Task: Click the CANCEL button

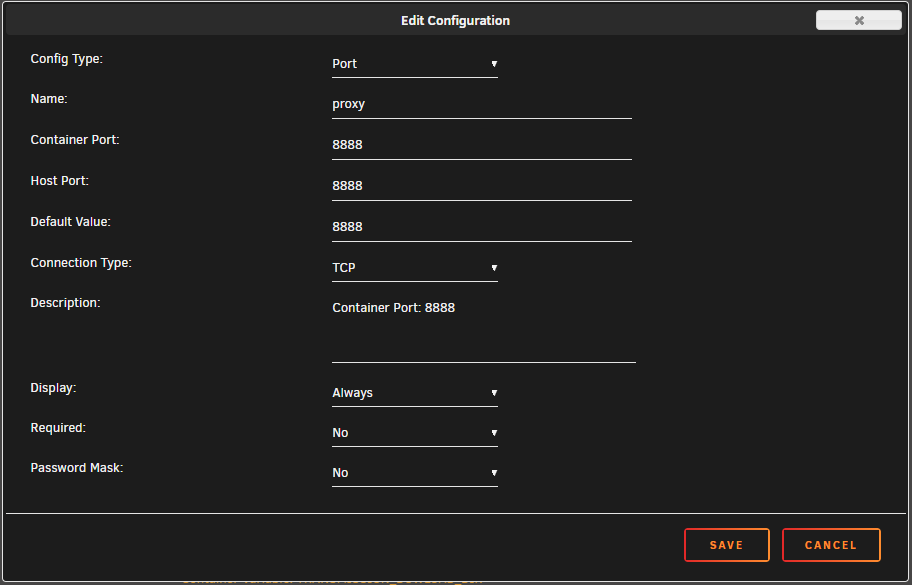Action: point(831,545)
